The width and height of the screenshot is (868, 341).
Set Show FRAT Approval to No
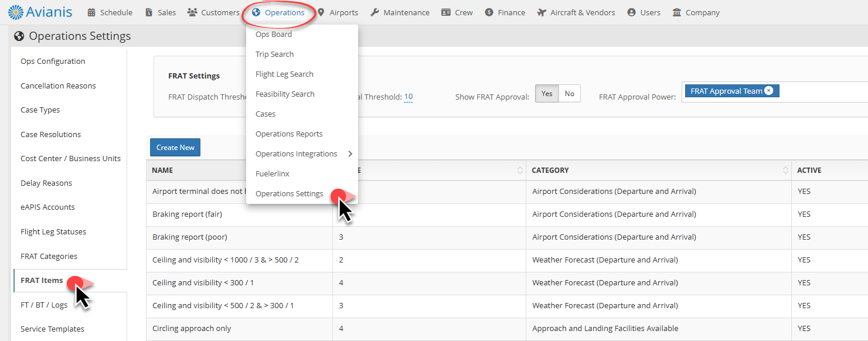point(569,94)
